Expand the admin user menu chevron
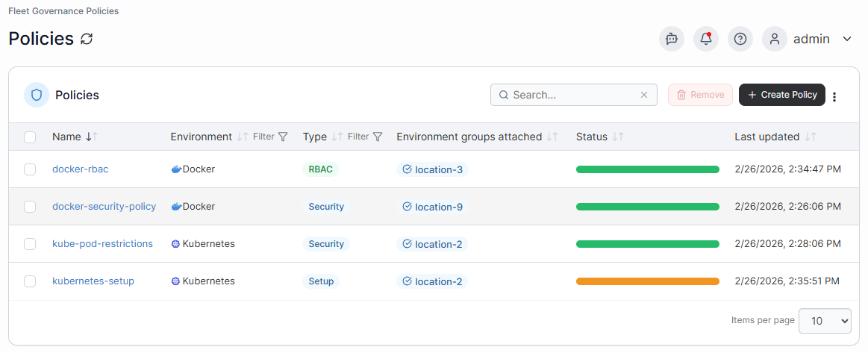 (847, 39)
